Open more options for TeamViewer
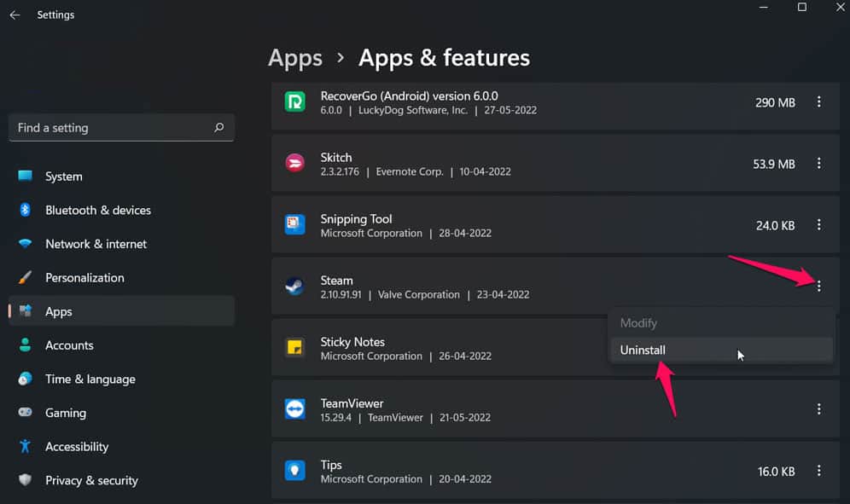Image resolution: width=850 pixels, height=504 pixels. pos(818,409)
